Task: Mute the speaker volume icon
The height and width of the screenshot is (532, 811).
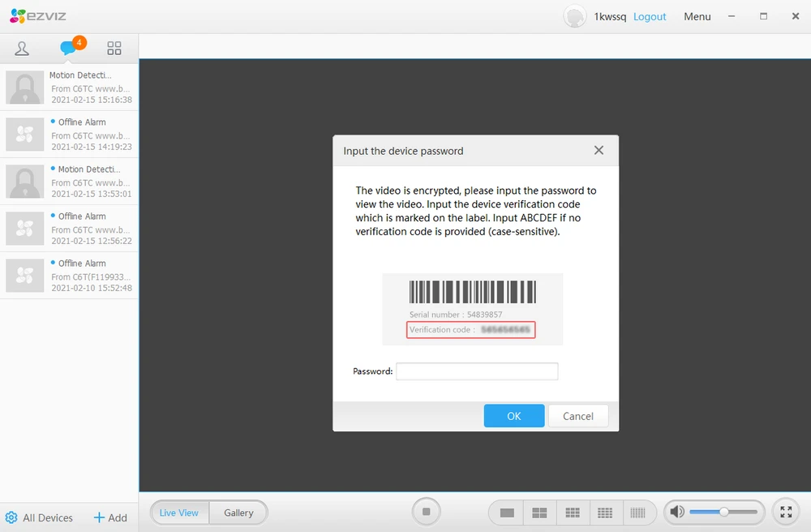Action: 677,512
